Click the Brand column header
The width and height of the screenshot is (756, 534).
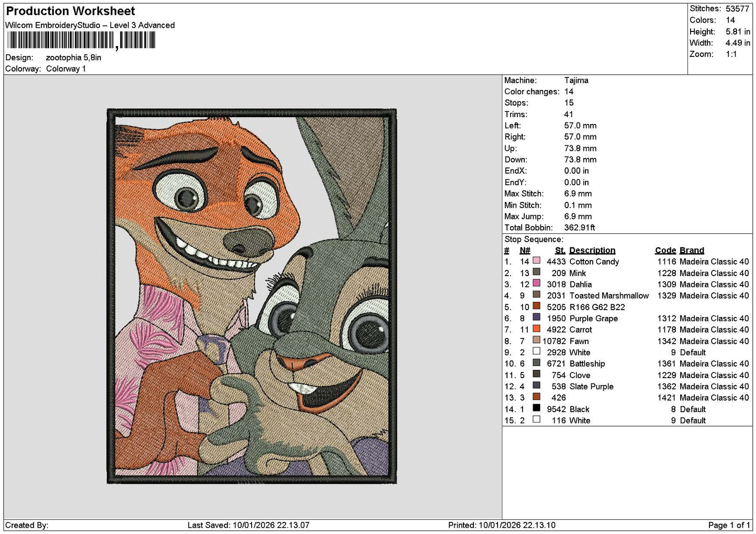pyautogui.click(x=692, y=251)
